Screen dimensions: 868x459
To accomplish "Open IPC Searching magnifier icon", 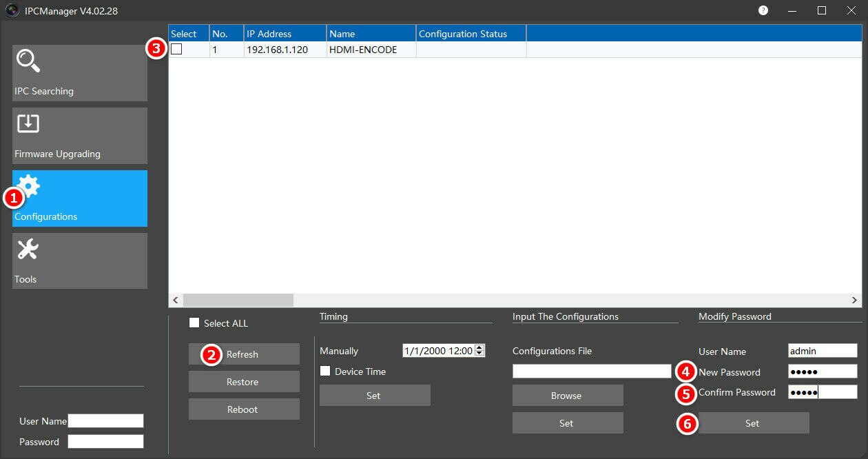I will tap(28, 61).
